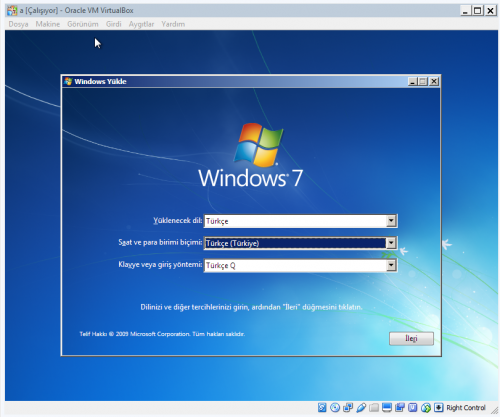Click the display status icon
The image size is (500, 417).
(387, 407)
